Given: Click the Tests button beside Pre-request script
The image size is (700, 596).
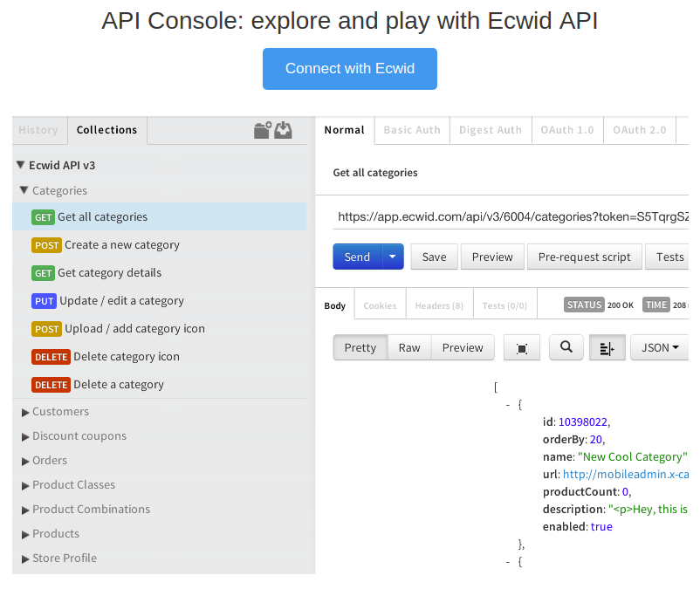Looking at the screenshot, I should (x=668, y=257).
